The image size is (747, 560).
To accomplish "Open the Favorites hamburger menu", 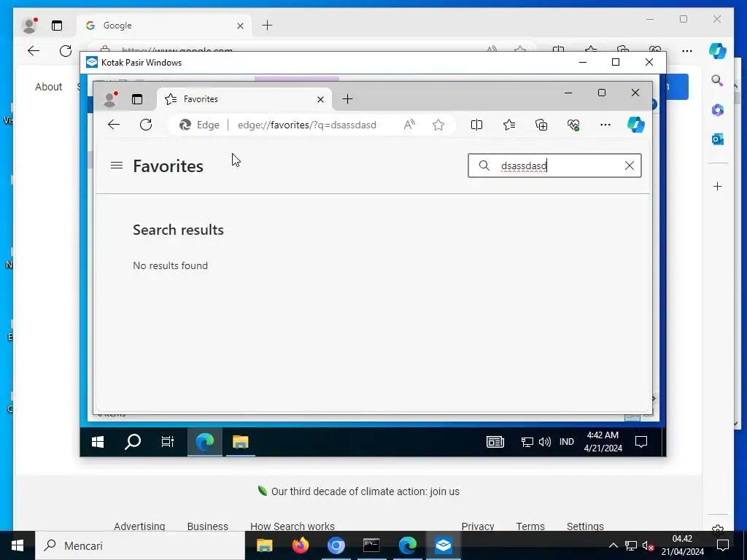I will tap(117, 166).
